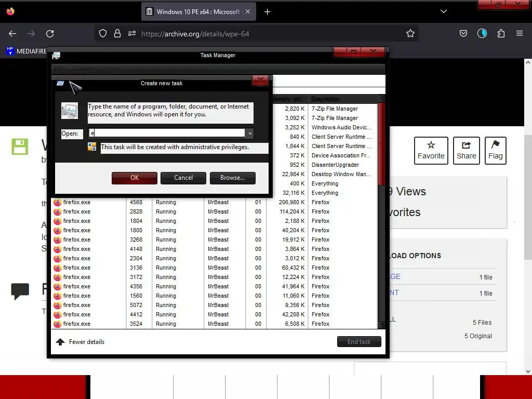Click Device Association Fr... description cell
Image resolution: width=532 pixels, height=399 pixels.
tap(341, 155)
